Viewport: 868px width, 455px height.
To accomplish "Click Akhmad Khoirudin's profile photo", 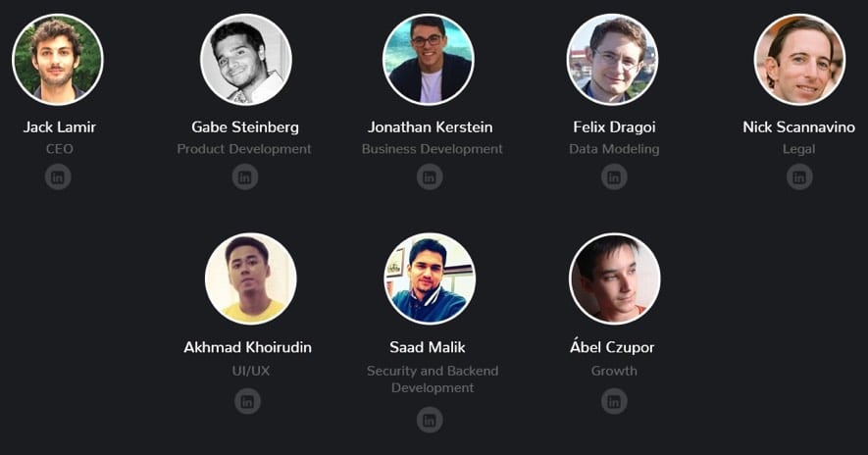I will click(x=251, y=278).
